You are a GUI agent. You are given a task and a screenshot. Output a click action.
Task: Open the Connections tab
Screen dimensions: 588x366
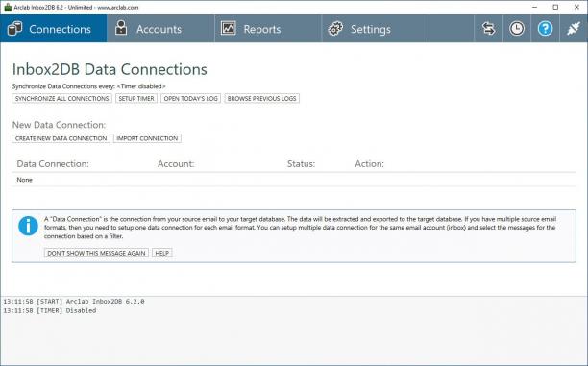[x=53, y=29]
